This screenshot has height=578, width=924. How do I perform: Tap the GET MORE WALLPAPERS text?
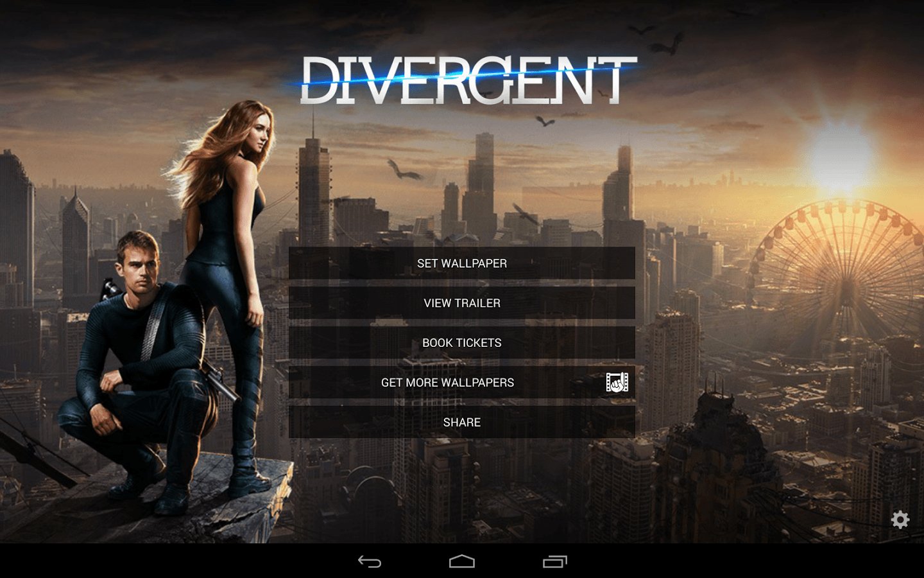(x=447, y=383)
